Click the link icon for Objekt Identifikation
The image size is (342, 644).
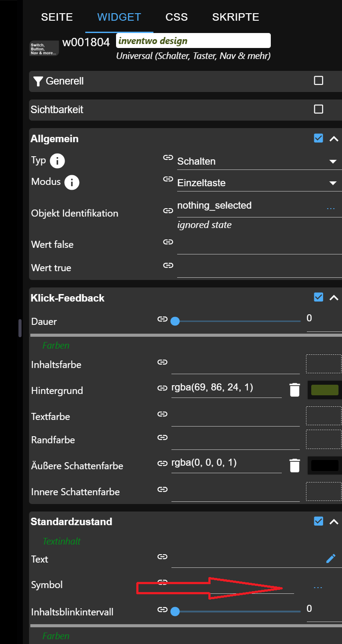coord(168,210)
